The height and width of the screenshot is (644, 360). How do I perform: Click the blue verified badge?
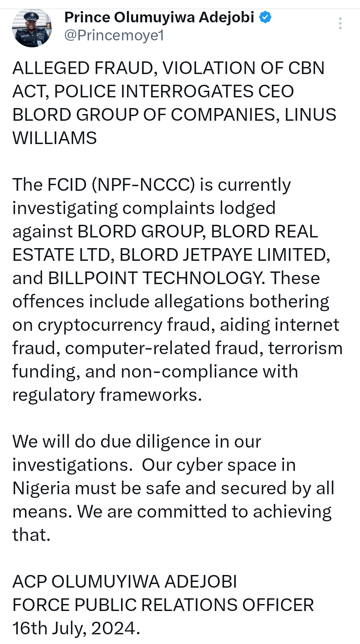[265, 17]
